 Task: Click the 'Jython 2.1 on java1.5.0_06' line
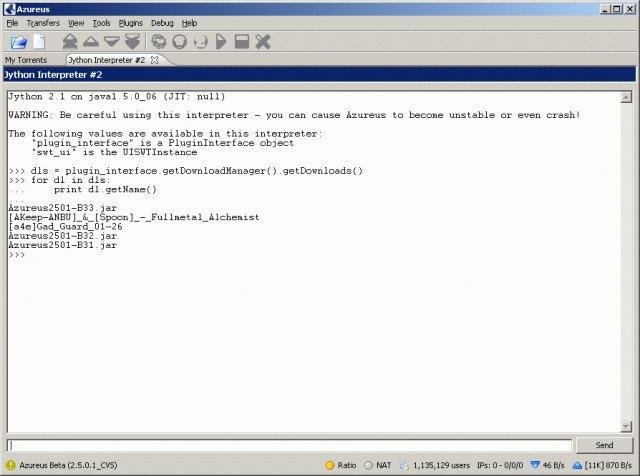coord(117,97)
